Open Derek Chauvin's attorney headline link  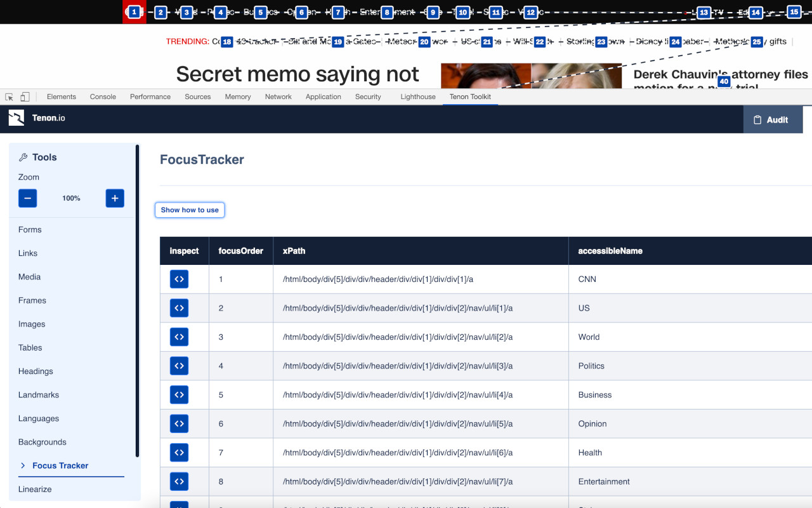click(721, 79)
